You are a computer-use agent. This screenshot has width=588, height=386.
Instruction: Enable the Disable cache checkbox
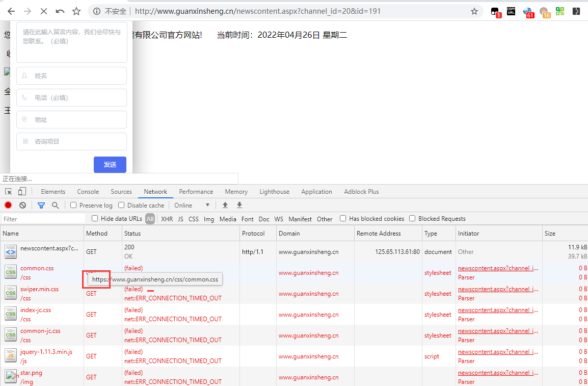[x=121, y=205]
